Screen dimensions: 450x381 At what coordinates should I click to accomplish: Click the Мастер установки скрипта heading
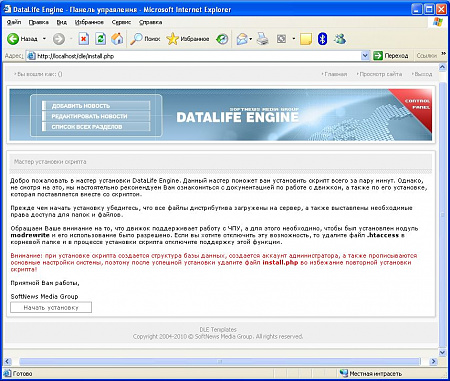point(50,162)
